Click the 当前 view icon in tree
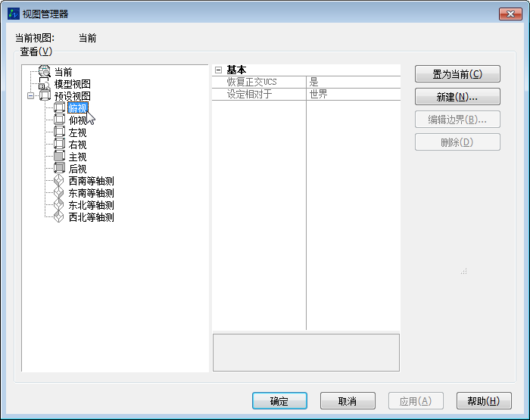This screenshot has height=420, width=530. pyautogui.click(x=45, y=72)
